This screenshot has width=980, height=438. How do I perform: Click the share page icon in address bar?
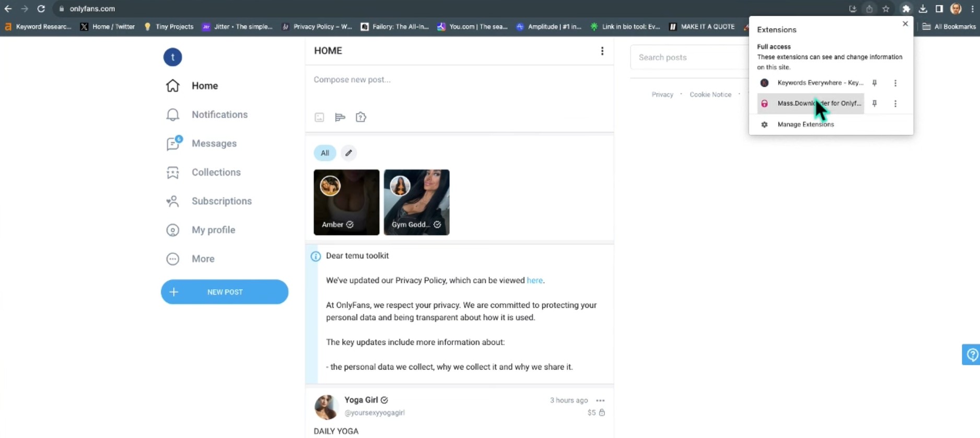pos(869,9)
